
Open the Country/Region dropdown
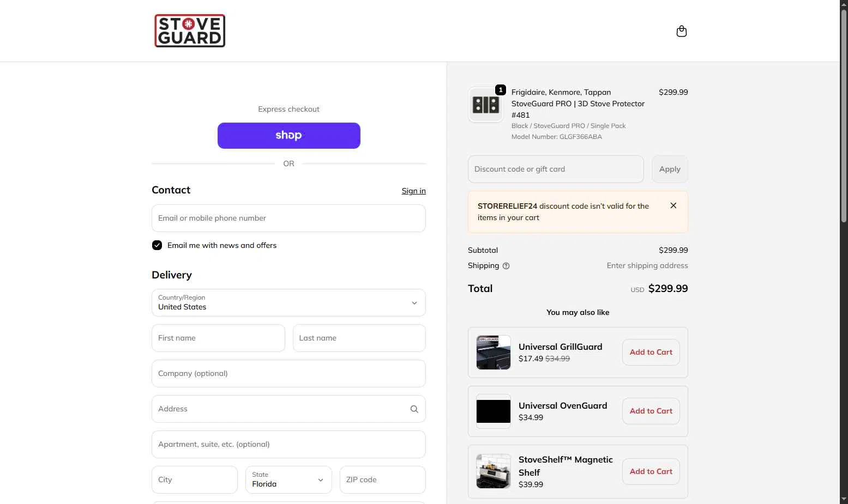pyautogui.click(x=288, y=302)
